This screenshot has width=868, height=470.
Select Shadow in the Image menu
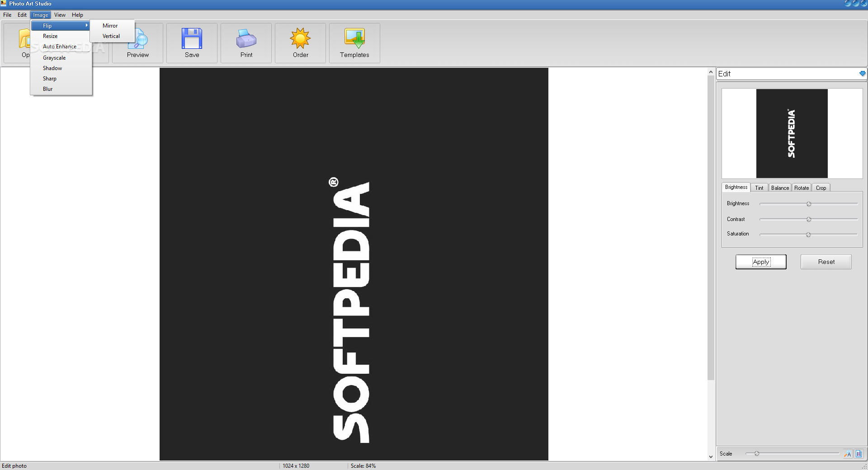(x=61, y=68)
